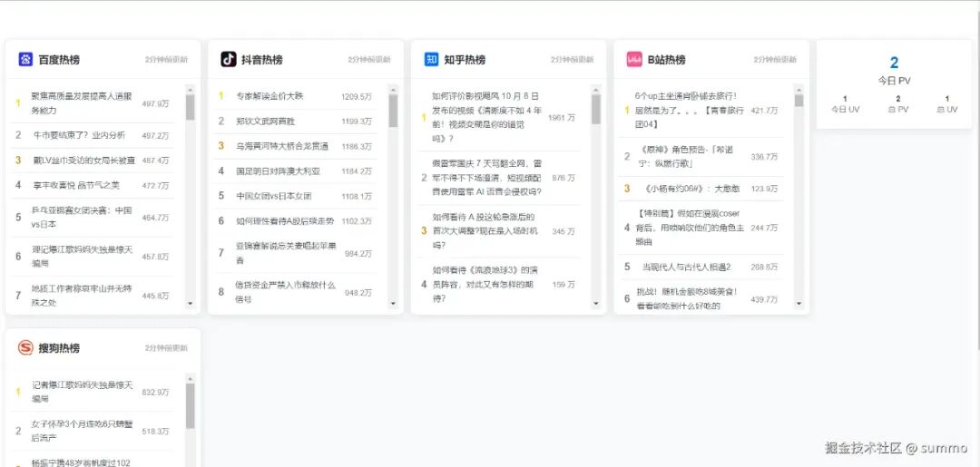Screen dimensions: 980x467
Task: Open Douyin item 信贷资金严禁入市释放什么信号
Action: [x=285, y=292]
